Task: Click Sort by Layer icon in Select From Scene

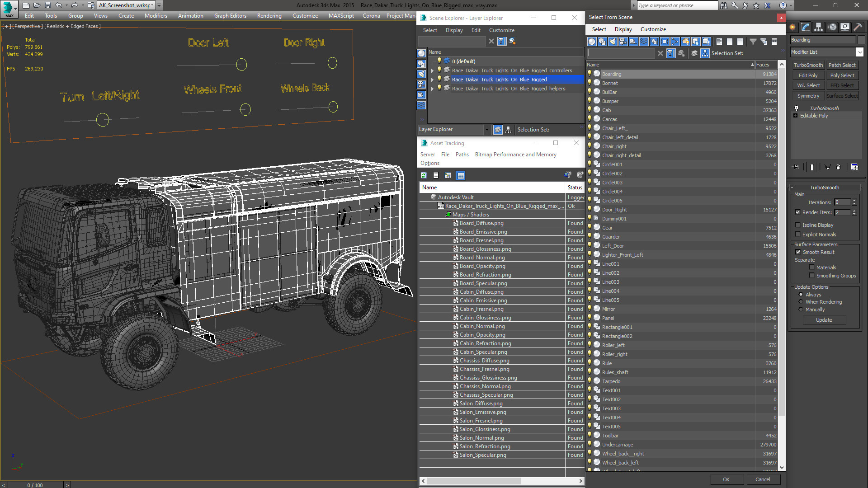Action: click(695, 53)
